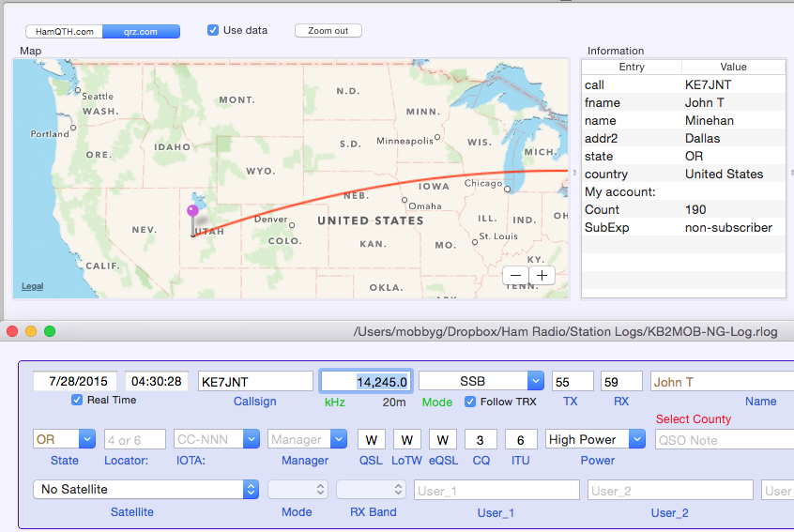Screen dimensions: 794x532
Task: Open the Legal link on the map
Action: (32, 286)
